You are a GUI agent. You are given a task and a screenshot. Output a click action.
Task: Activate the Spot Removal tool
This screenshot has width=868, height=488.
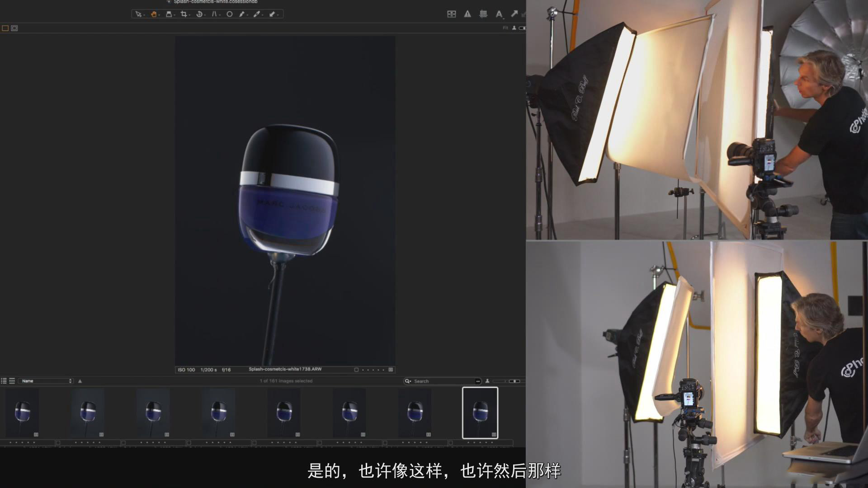(229, 14)
